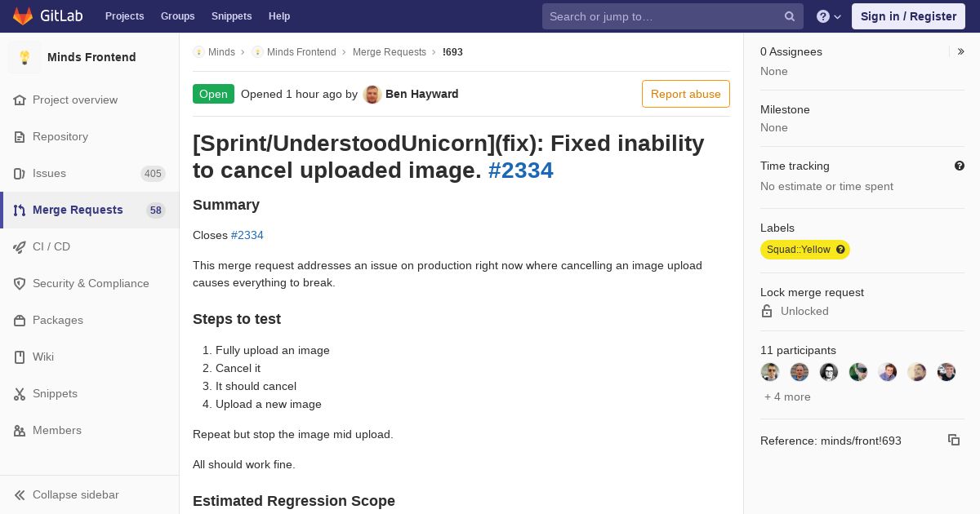Click the Squad::Yellow label
This screenshot has height=514, width=980.
[798, 250]
